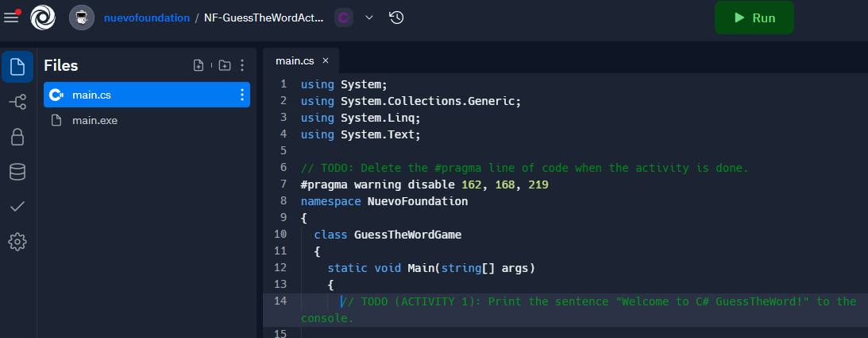The image size is (868, 338).
Task: Open the version history icon
Action: tap(396, 17)
